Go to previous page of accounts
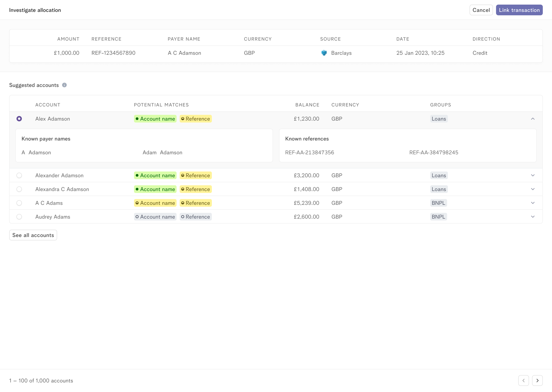Image resolution: width=552 pixels, height=392 pixels. click(x=523, y=380)
